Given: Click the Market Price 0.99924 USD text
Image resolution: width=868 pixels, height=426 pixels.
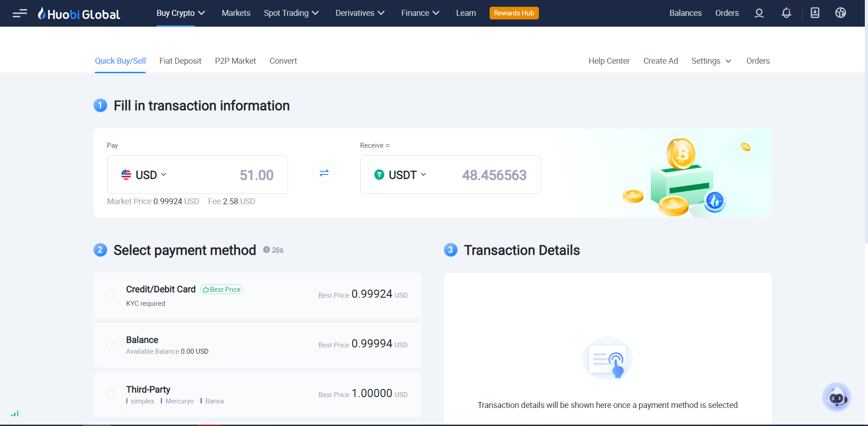Looking at the screenshot, I should coord(153,201).
